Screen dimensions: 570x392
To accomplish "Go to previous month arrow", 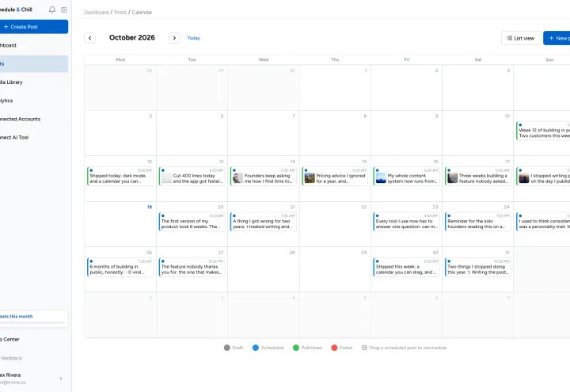I will click(x=89, y=38).
